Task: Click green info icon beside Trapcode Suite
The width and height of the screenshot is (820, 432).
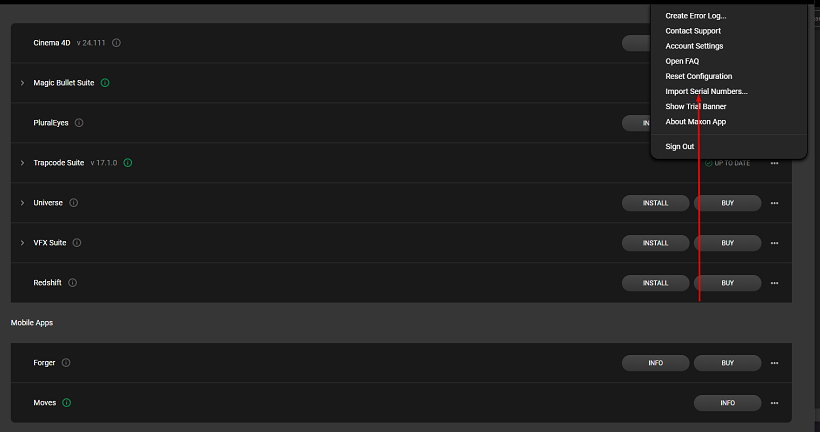Action: click(128, 163)
